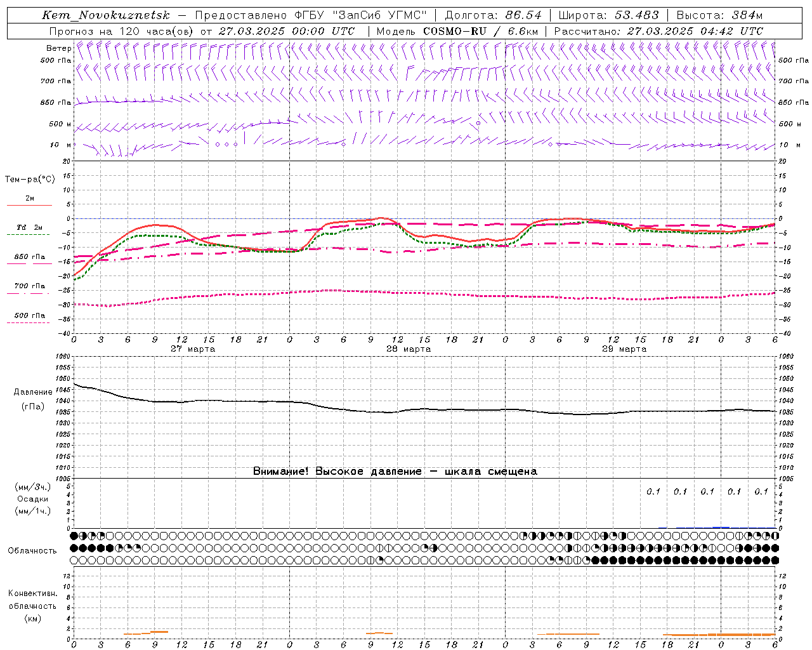Click the Конвективн. convective cloud label
Screen dimensions: 812x650
tap(32, 594)
